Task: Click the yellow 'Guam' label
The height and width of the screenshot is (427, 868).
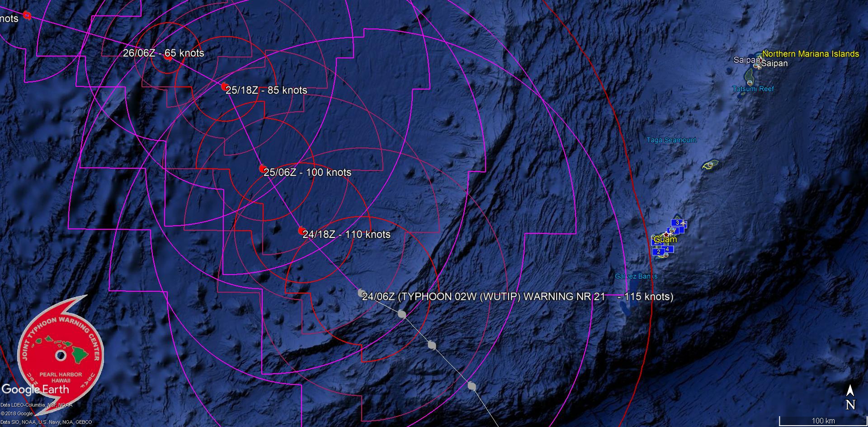Action: click(x=665, y=239)
